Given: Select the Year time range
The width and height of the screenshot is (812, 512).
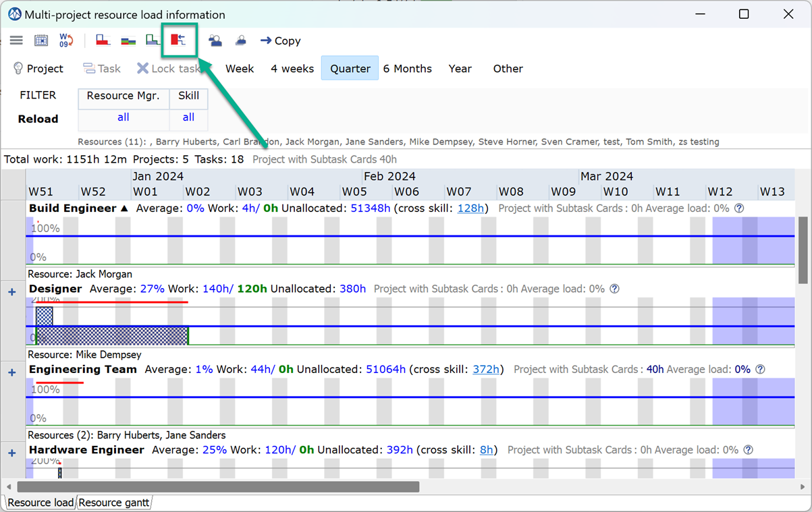Looking at the screenshot, I should click(x=460, y=69).
